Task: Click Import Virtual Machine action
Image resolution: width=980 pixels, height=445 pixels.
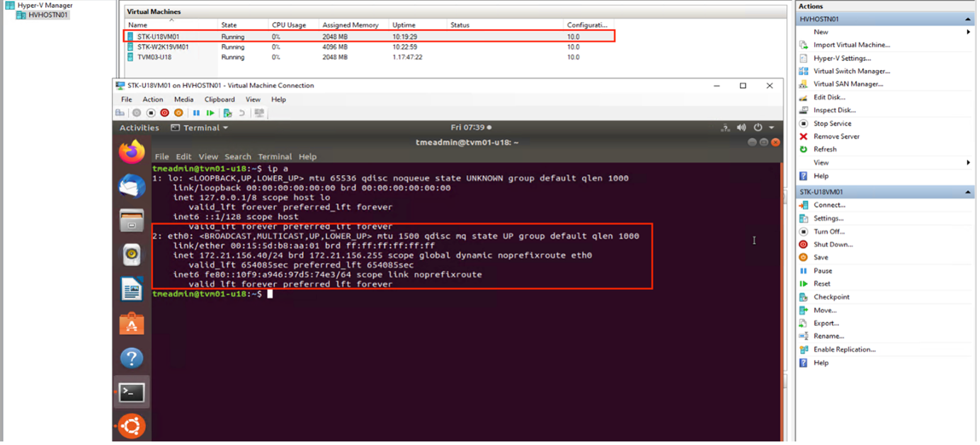Action: (x=852, y=45)
